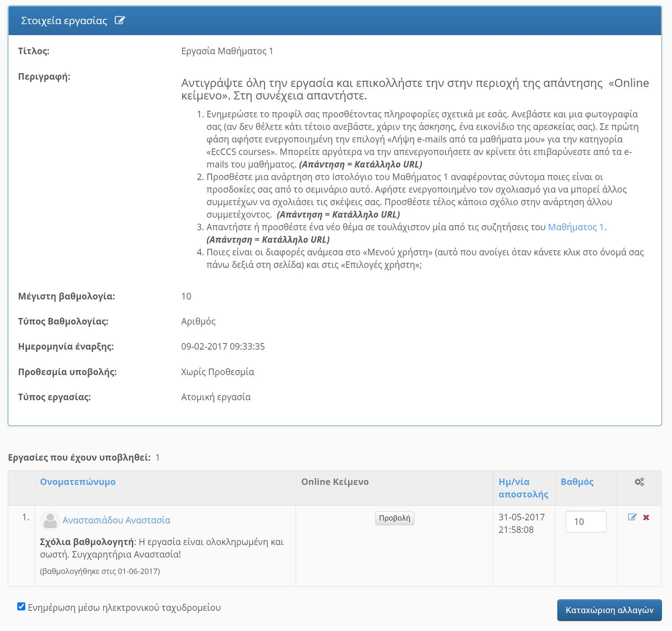The width and height of the screenshot is (672, 631).
Task: Delete the submission with the red X
Action: point(646,517)
